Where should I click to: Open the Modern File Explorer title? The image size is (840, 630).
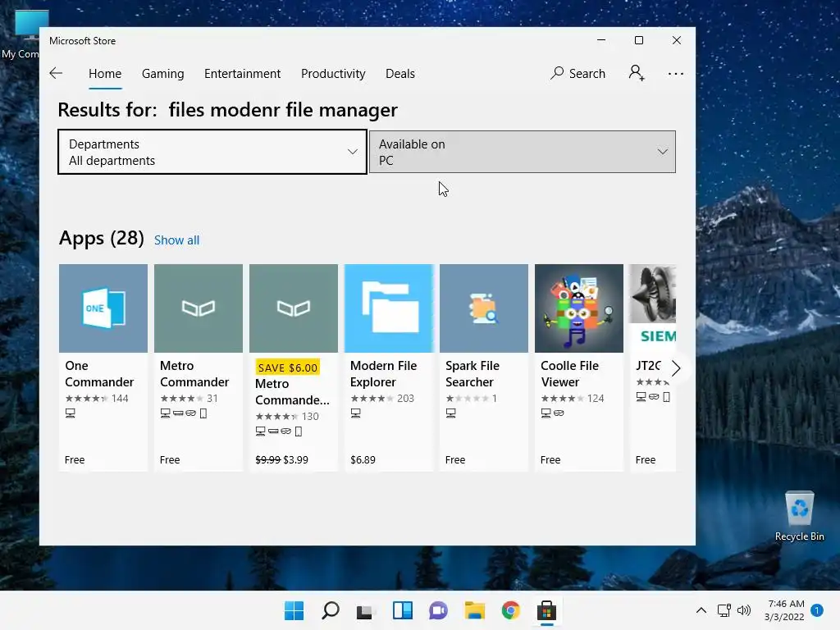click(383, 374)
